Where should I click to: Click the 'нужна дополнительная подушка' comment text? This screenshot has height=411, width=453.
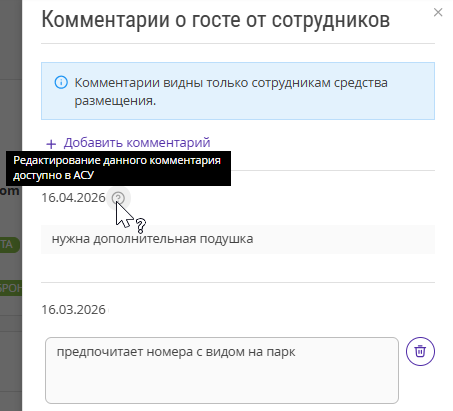[152, 239]
